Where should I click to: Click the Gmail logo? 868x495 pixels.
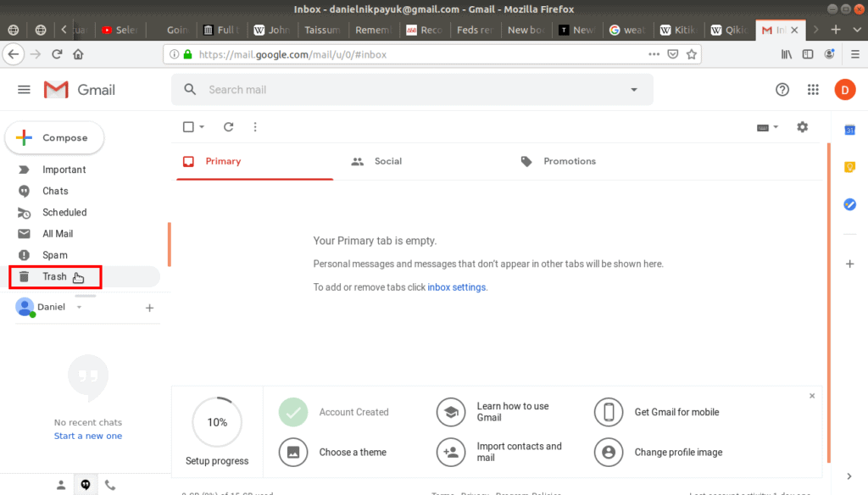click(x=80, y=90)
